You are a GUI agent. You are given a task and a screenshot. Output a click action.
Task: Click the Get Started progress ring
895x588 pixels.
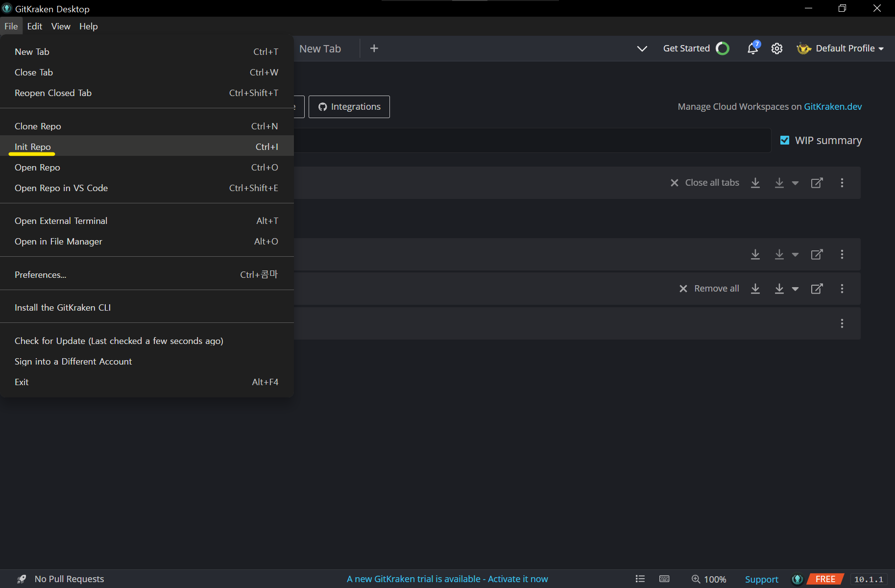coord(723,49)
